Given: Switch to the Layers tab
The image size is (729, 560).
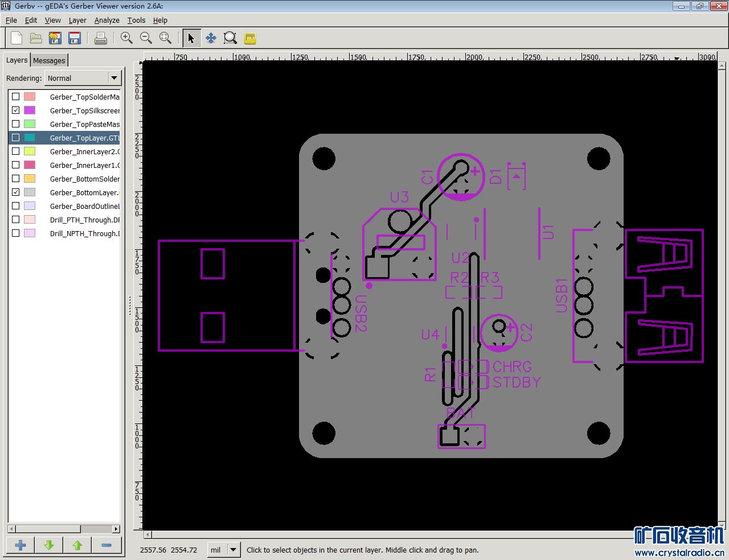Looking at the screenshot, I should pos(17,60).
